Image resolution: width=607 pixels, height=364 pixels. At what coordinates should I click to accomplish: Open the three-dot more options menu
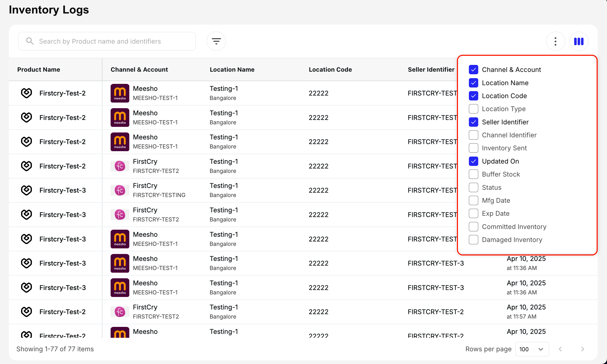point(555,41)
